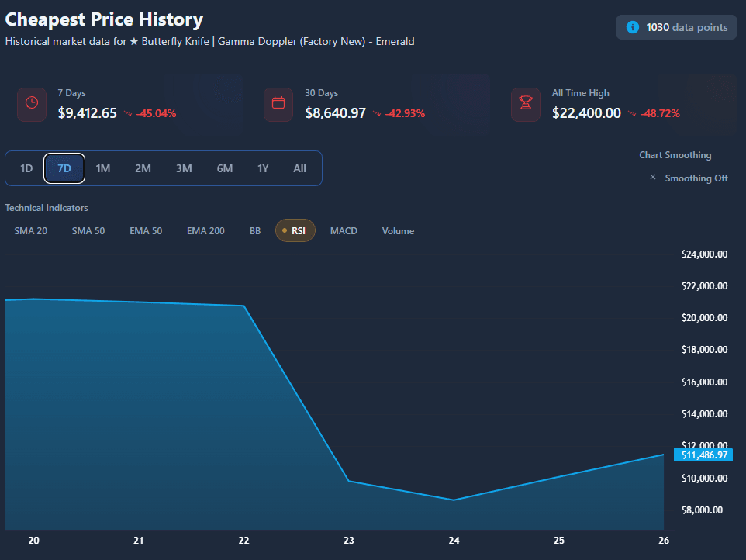Turn on the Volume indicator

[398, 230]
